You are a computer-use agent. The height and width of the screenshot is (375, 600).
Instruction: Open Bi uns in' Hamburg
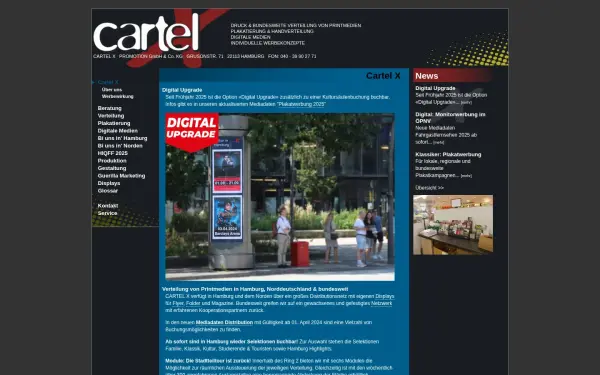click(122, 138)
